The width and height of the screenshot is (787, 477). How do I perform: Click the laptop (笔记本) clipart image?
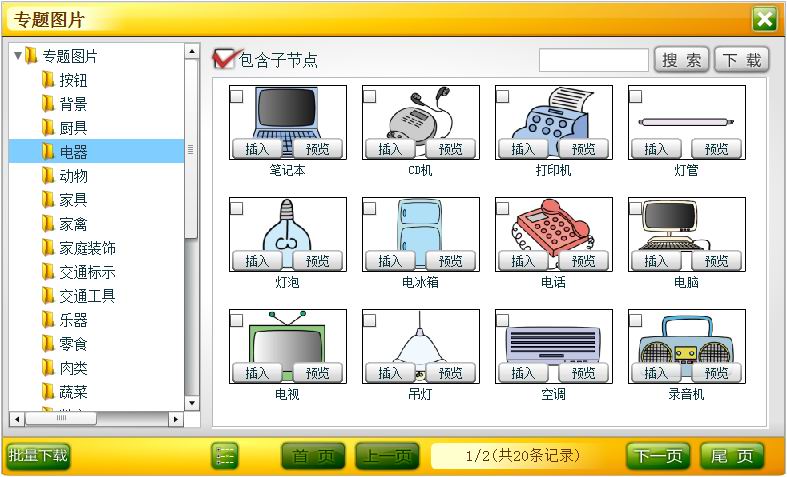pos(287,112)
